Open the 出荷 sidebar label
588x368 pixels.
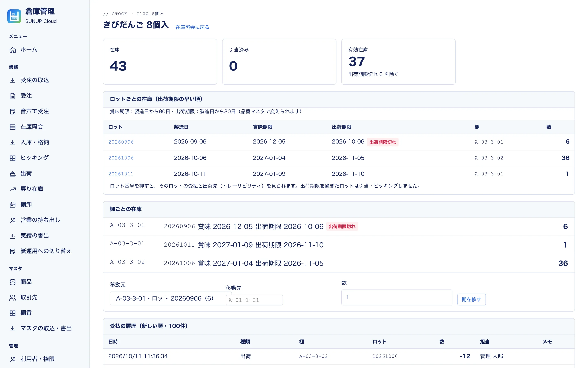pyautogui.click(x=26, y=173)
